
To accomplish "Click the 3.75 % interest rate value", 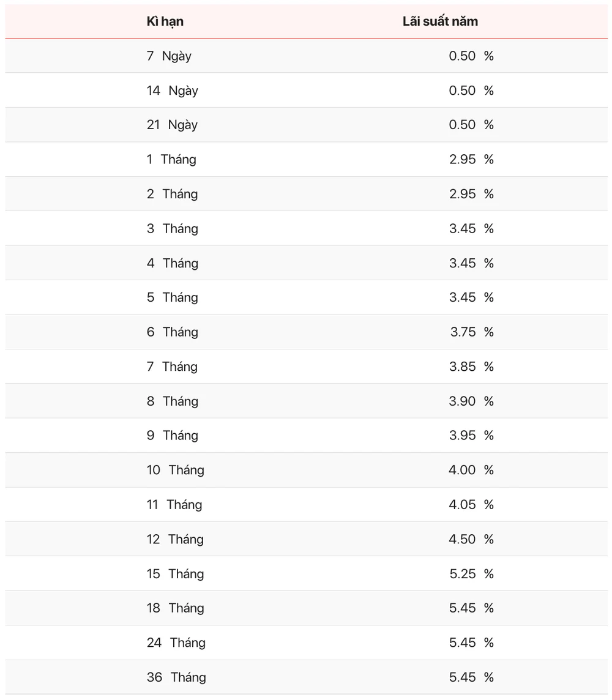I will click(471, 332).
